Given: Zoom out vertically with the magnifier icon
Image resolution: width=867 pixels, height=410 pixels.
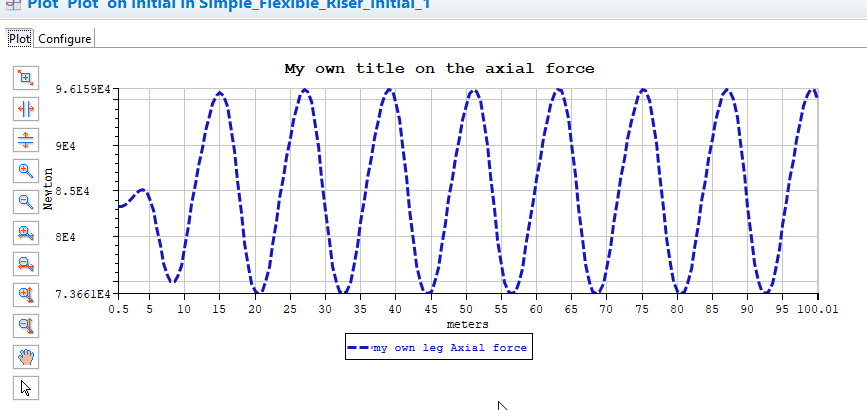Looking at the screenshot, I should pos(27,325).
